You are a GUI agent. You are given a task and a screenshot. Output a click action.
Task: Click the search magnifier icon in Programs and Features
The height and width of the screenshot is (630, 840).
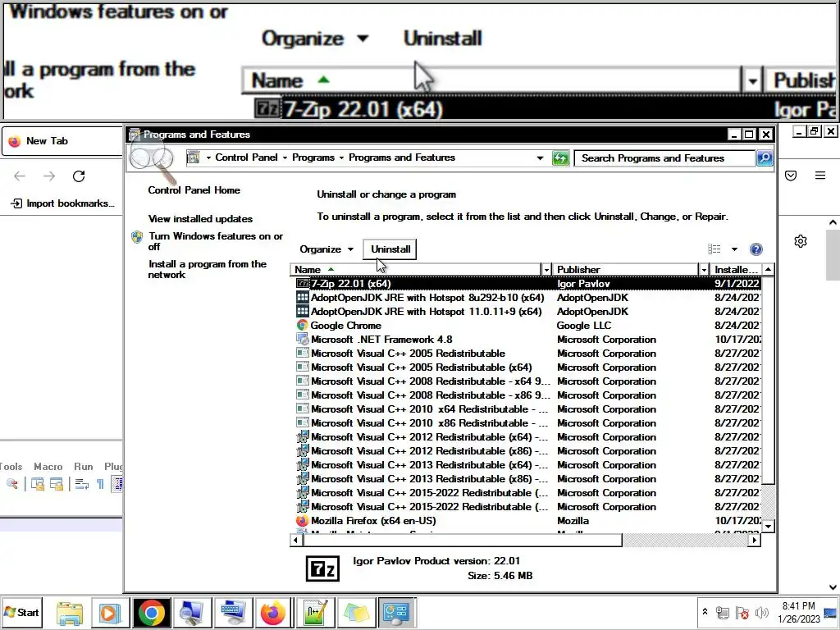(765, 158)
